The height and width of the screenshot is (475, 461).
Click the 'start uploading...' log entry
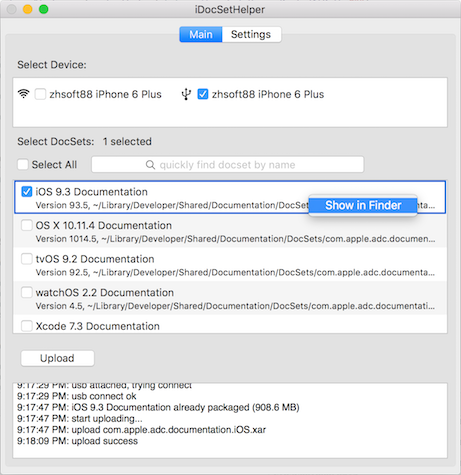tap(80, 419)
